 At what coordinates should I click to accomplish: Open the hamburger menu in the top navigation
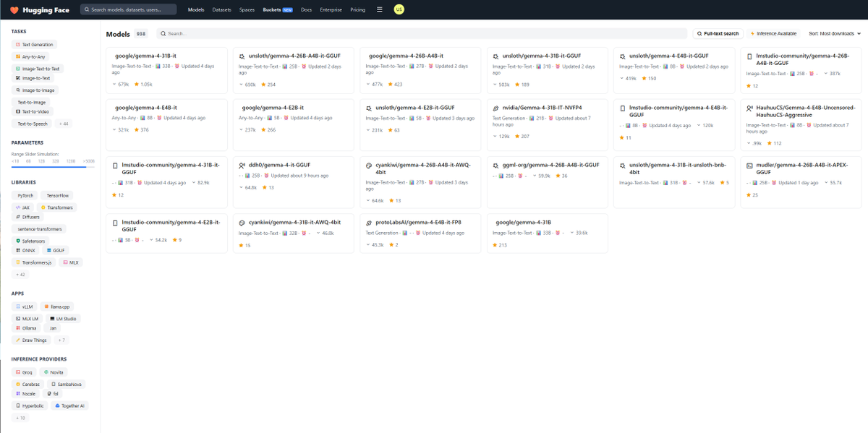click(x=380, y=9)
